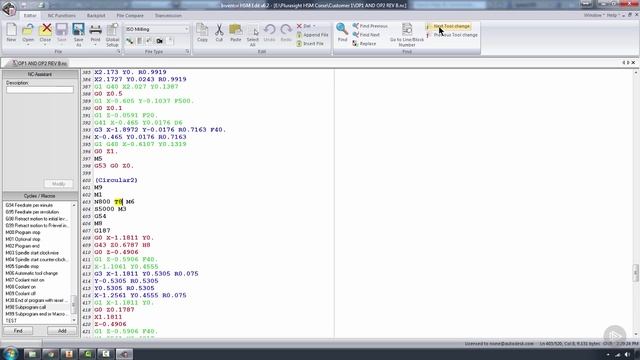Click the third File Type toolbar icon
640x360 pixels.
click(149, 41)
